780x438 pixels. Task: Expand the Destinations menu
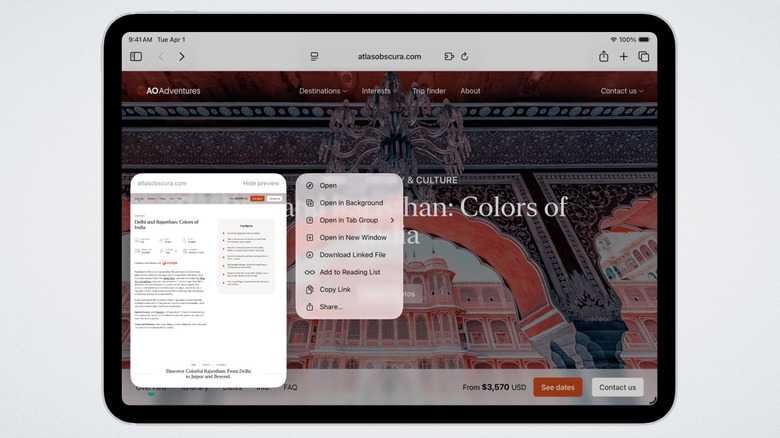tap(323, 91)
